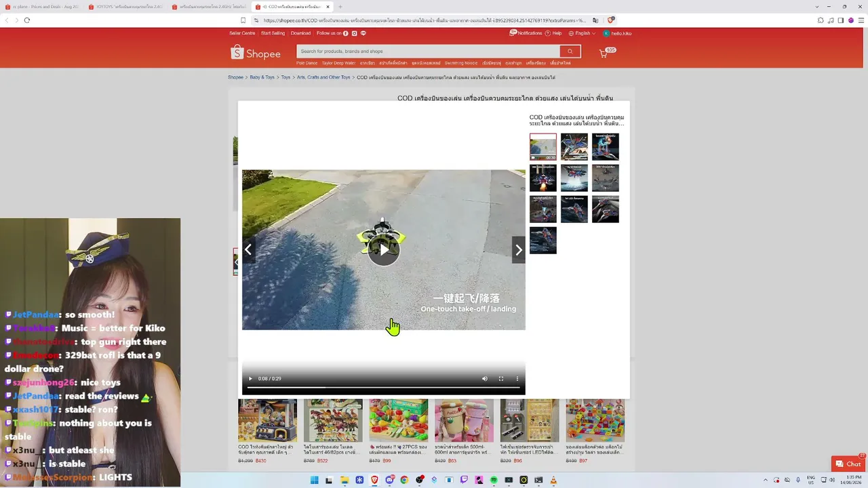Screen dimensions: 868x488
Task: Bookmark this page from the address bar
Action: pos(243,20)
